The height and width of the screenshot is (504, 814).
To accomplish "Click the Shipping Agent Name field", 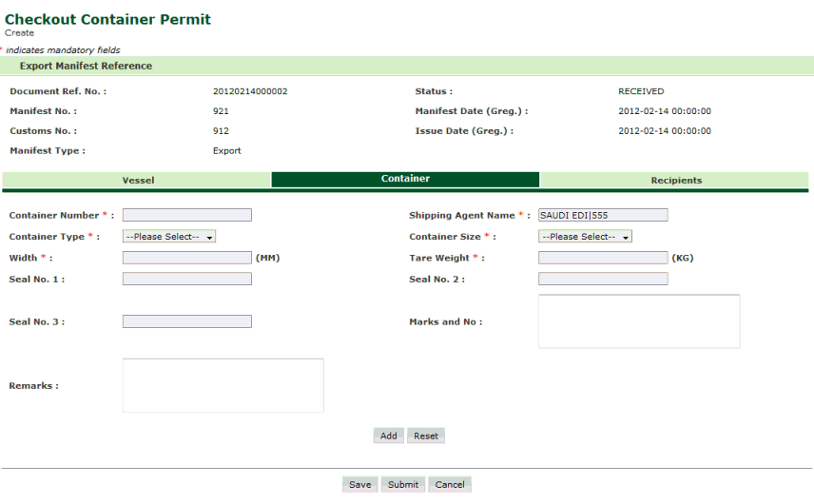I will [x=603, y=216].
